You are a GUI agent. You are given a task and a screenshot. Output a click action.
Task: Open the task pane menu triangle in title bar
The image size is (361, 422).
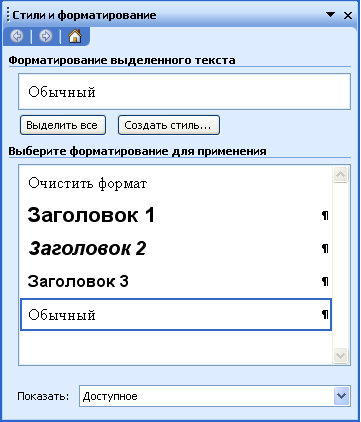(330, 15)
